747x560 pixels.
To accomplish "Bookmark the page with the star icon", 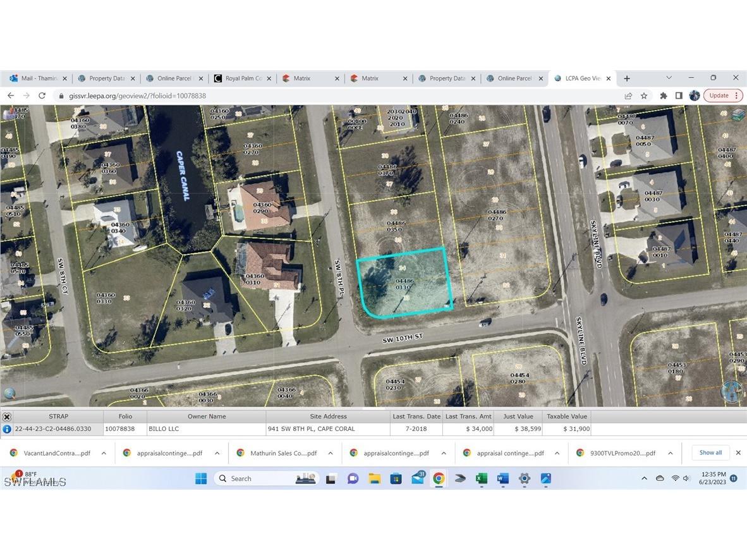I will tap(645, 95).
